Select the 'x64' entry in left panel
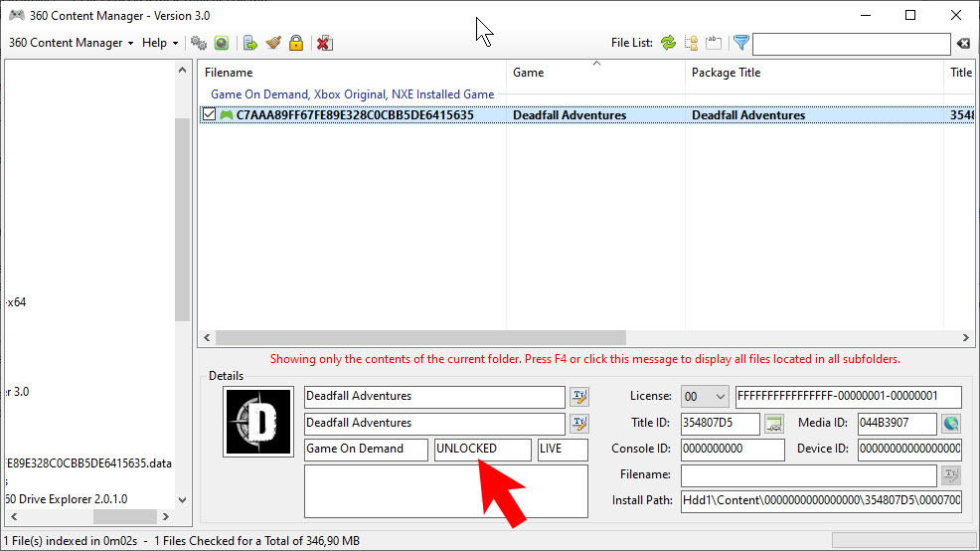980x551 pixels. pyautogui.click(x=16, y=302)
